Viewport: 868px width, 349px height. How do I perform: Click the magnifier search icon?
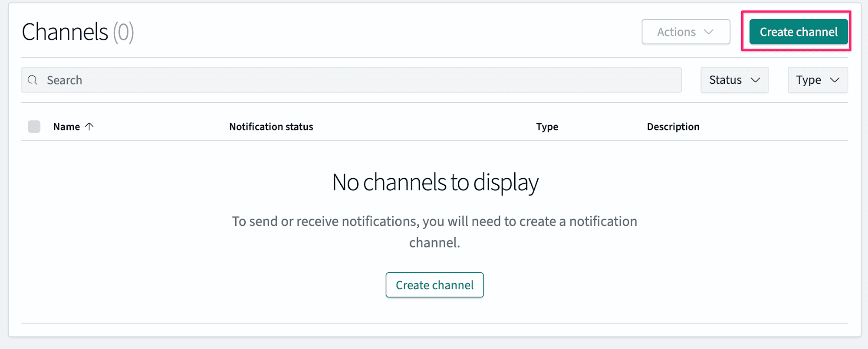33,80
